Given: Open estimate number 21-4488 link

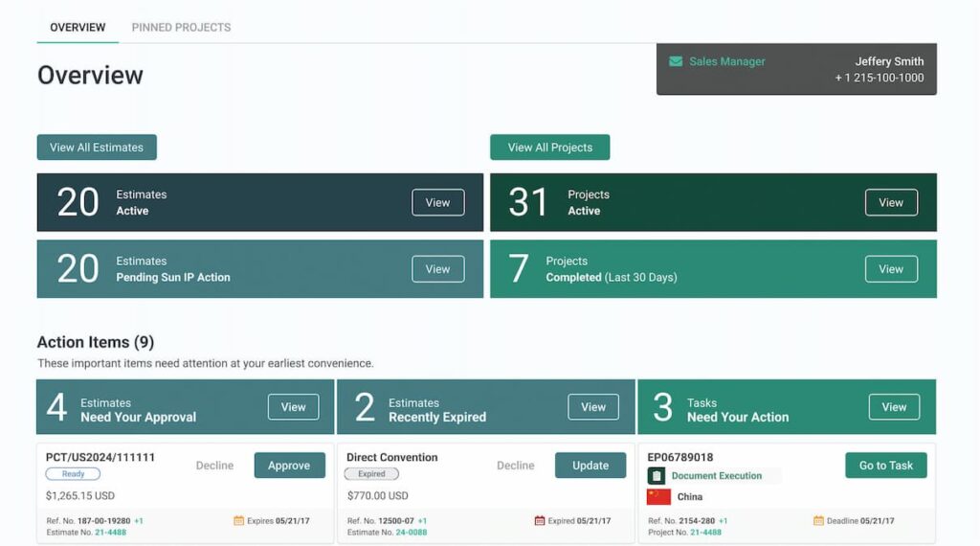Looking at the screenshot, I should click(110, 533).
